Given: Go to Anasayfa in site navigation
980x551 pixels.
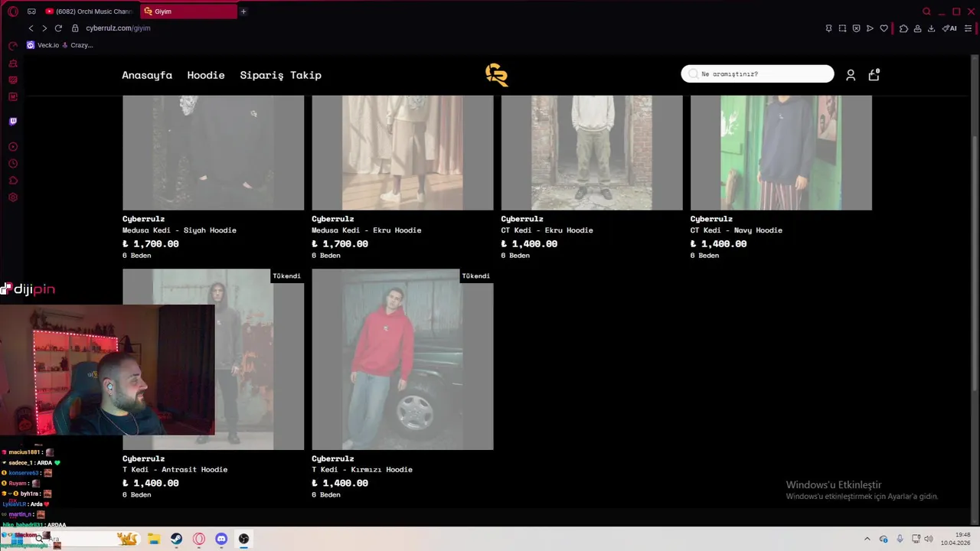Looking at the screenshot, I should point(147,75).
